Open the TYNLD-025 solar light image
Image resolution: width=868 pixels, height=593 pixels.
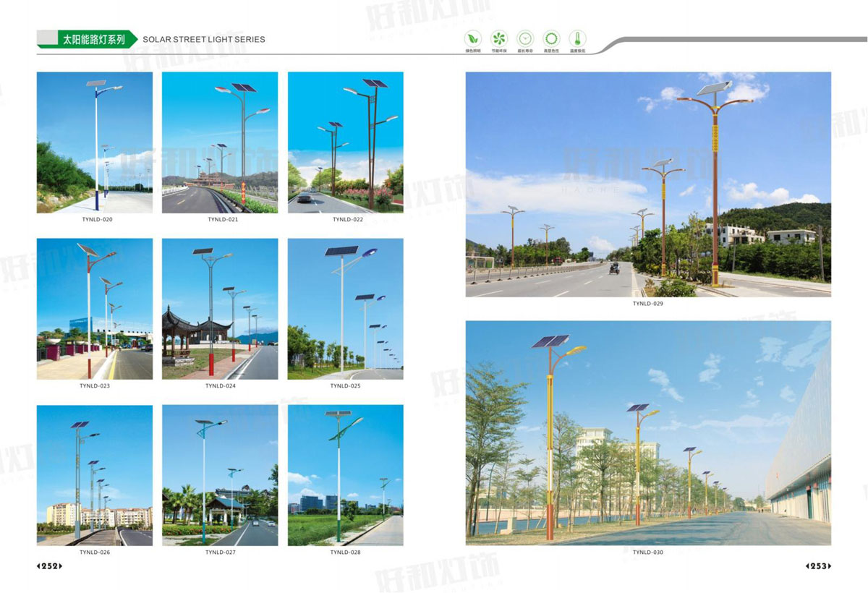[346, 309]
